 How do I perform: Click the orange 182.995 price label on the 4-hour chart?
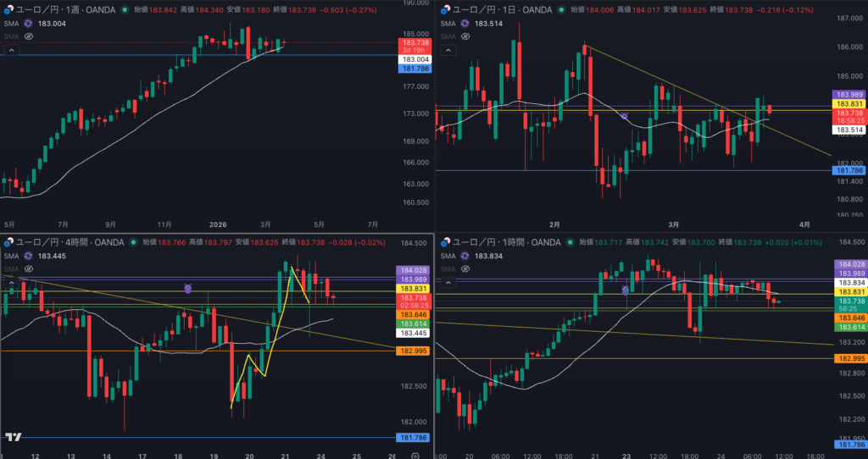coord(415,351)
